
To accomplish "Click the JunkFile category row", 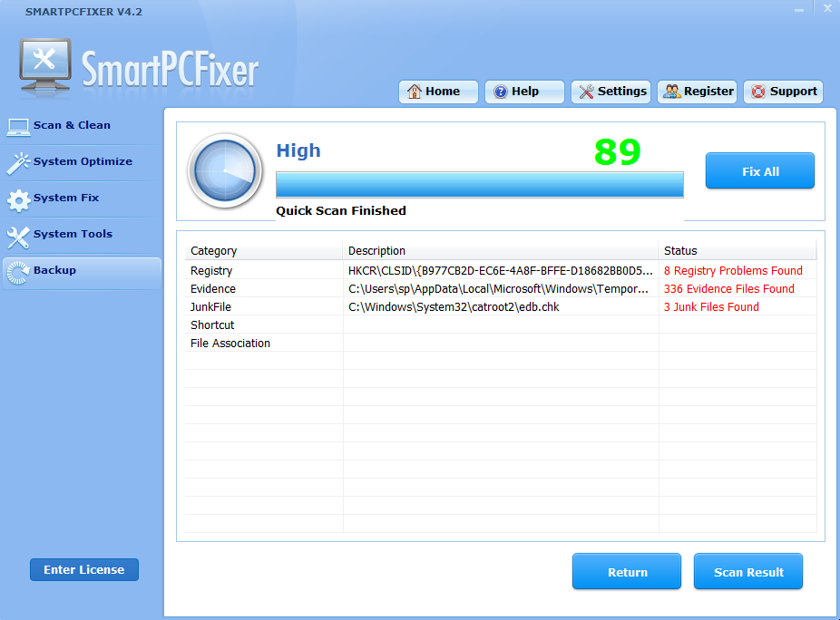I will [210, 307].
